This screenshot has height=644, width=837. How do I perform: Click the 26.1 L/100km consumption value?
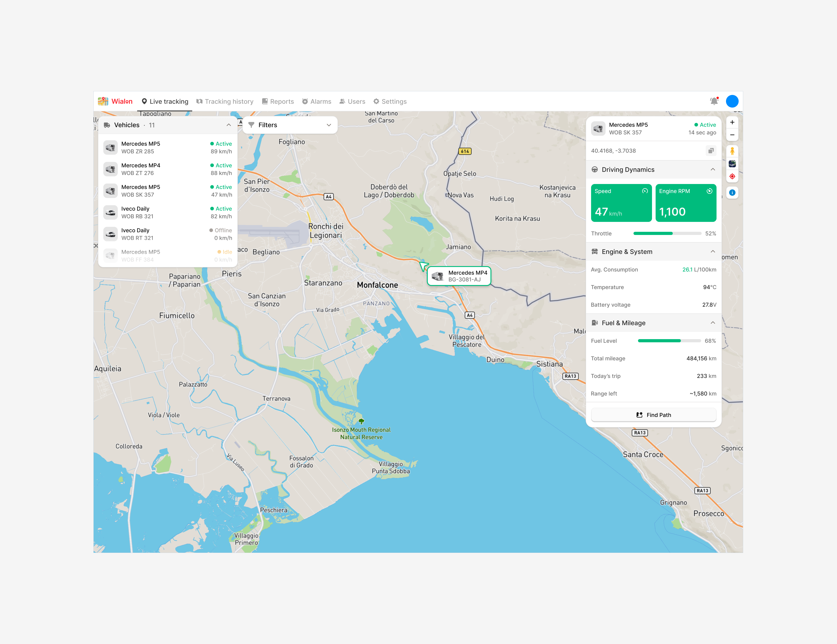pyautogui.click(x=699, y=269)
